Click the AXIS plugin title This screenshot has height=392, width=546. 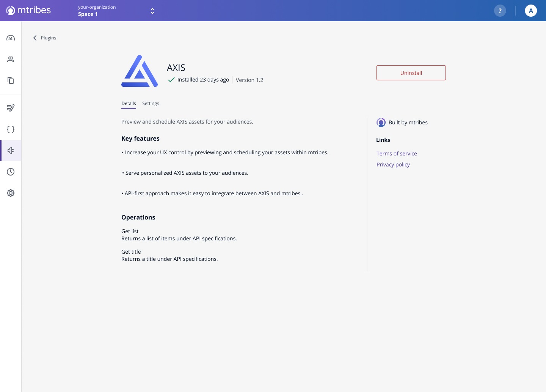176,68
